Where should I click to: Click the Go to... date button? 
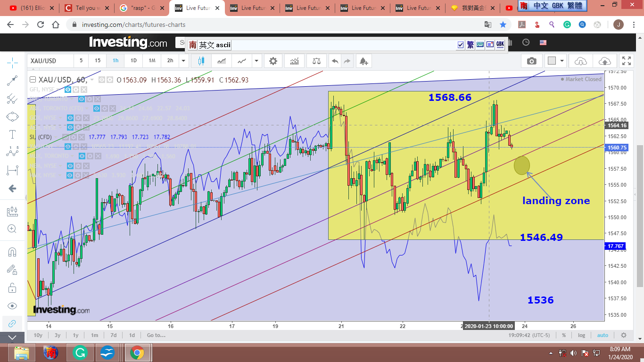tap(156, 335)
